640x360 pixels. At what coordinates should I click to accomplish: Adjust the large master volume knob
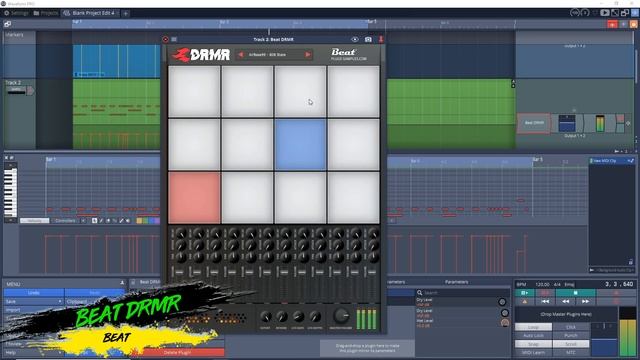pyautogui.click(x=341, y=316)
